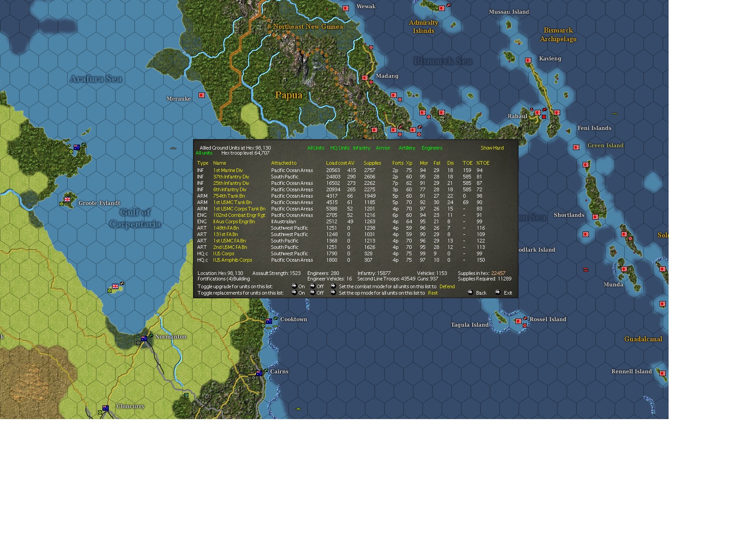
Task: Open the 131st FA Bn unit
Action: tap(225, 234)
